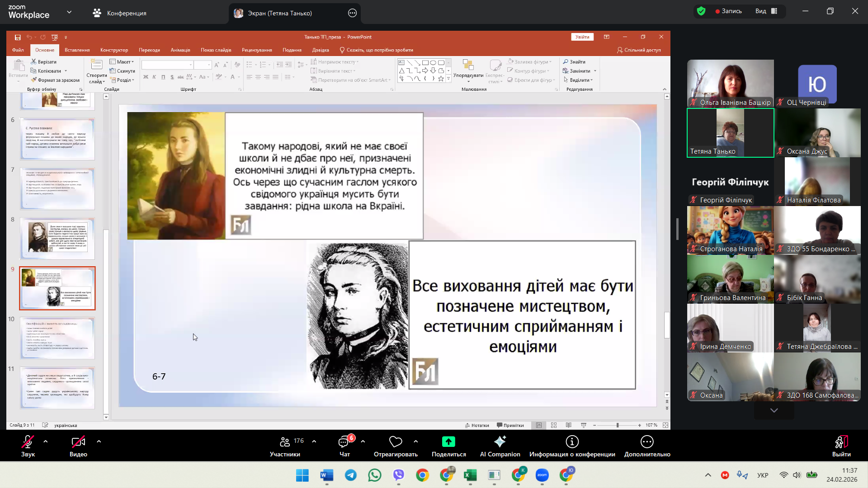Screen dimensions: 868x488
Task: Click green Share screen icon in Zoom
Action: (x=448, y=441)
